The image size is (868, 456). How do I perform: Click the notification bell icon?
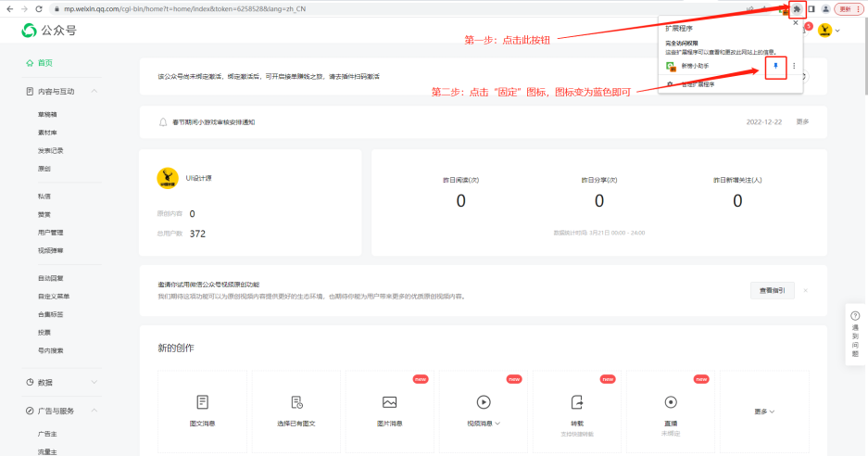[x=163, y=122]
